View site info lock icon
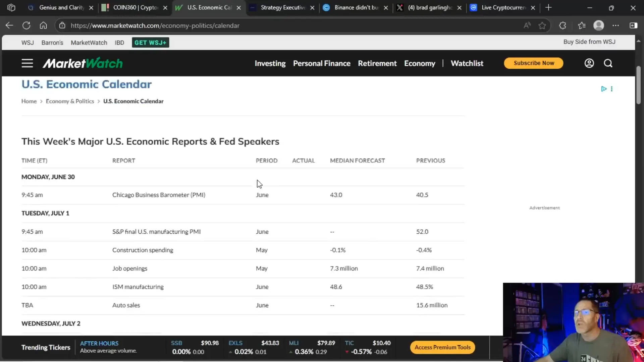 pyautogui.click(x=62, y=25)
